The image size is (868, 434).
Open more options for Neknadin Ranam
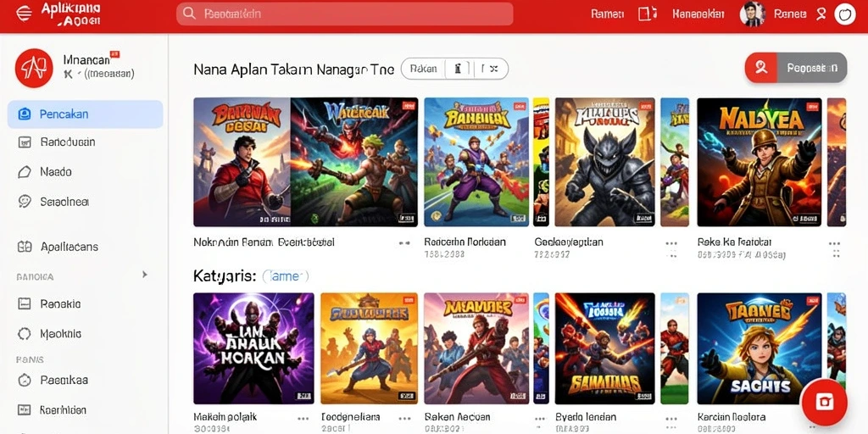[404, 243]
